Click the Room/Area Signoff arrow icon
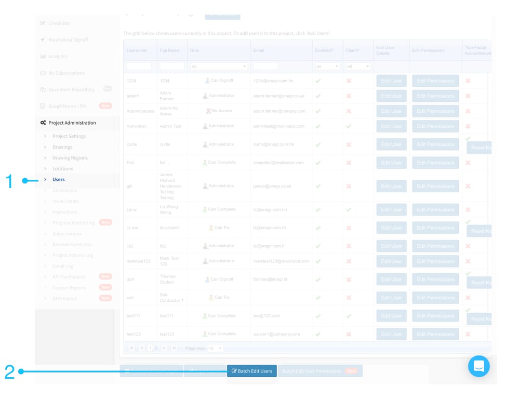The width and height of the screenshot is (532, 399). 43,39
